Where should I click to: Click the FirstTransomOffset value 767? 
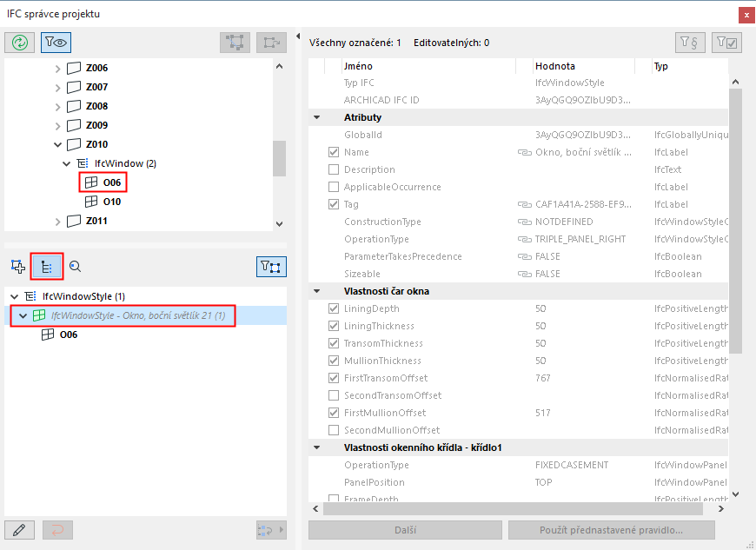point(542,378)
